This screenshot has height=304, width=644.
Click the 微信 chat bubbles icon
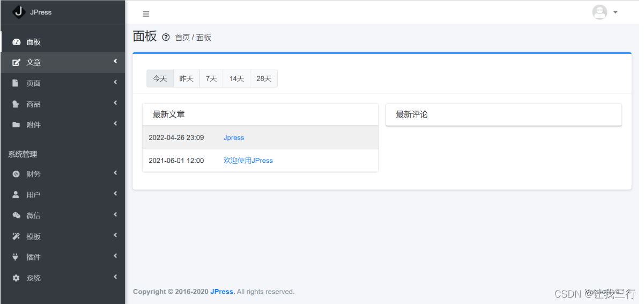pos(16,215)
